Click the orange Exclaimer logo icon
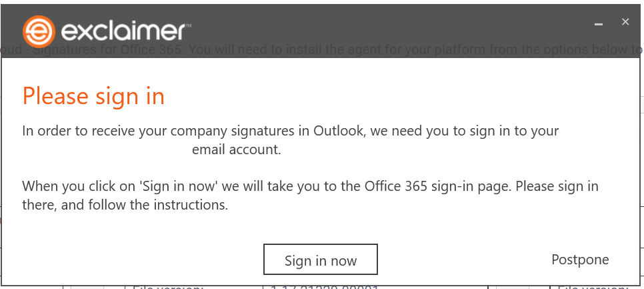The width and height of the screenshot is (644, 289). tap(38, 31)
